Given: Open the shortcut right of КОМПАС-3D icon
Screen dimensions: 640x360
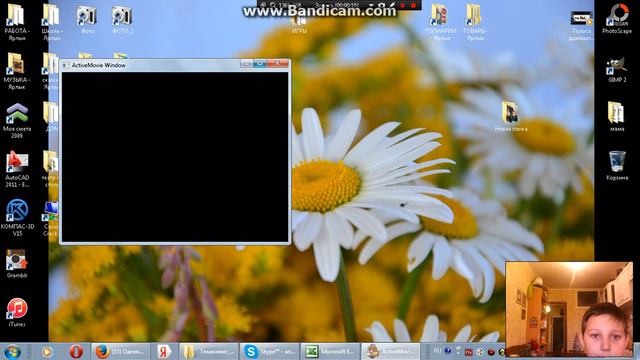Looking at the screenshot, I should 51,218.
